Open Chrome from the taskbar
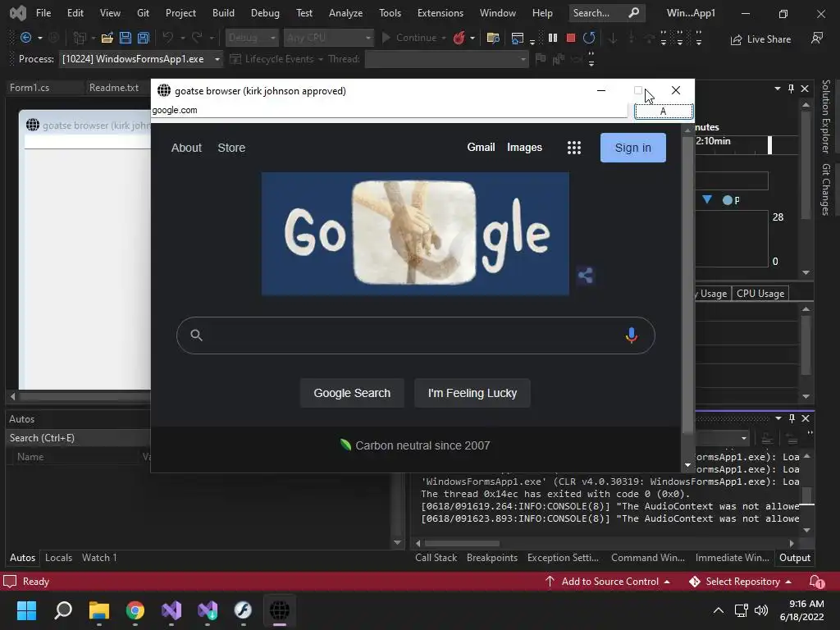840x630 pixels. point(135,609)
